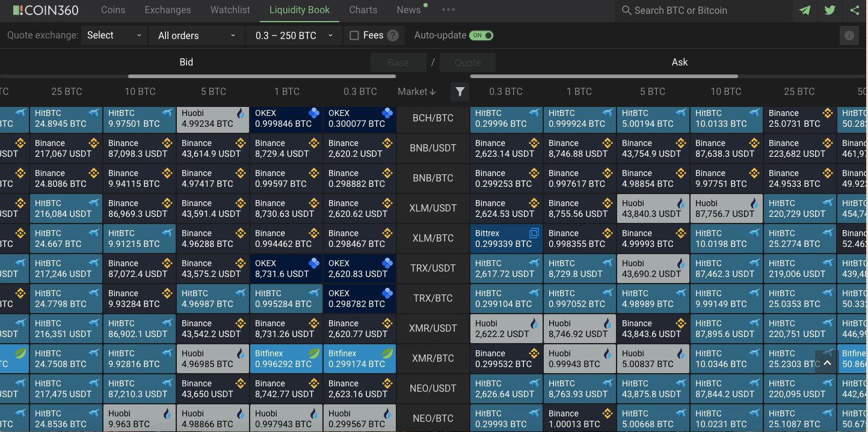Image resolution: width=868 pixels, height=432 pixels.
Task: Click the Ask 5 BTC column header
Action: (653, 91)
